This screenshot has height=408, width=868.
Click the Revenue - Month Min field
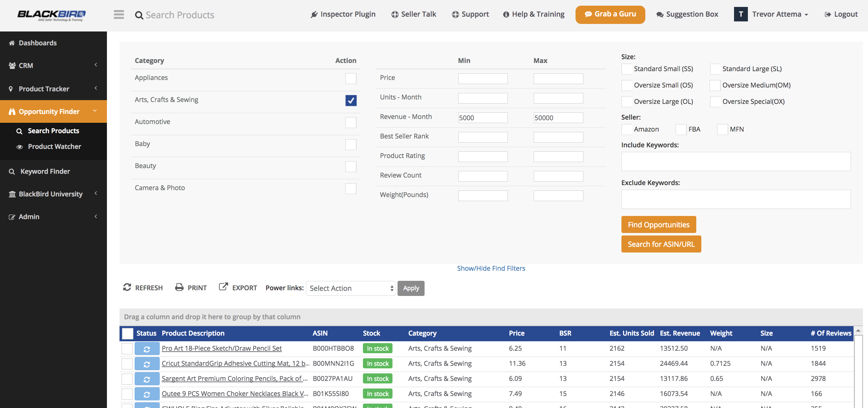click(x=483, y=118)
